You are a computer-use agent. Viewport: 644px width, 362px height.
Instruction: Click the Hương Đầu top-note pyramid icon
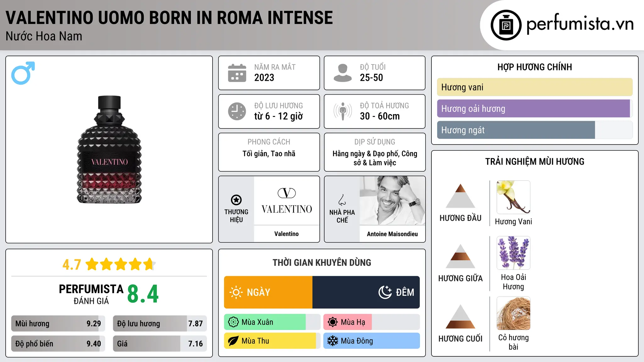[x=460, y=196]
